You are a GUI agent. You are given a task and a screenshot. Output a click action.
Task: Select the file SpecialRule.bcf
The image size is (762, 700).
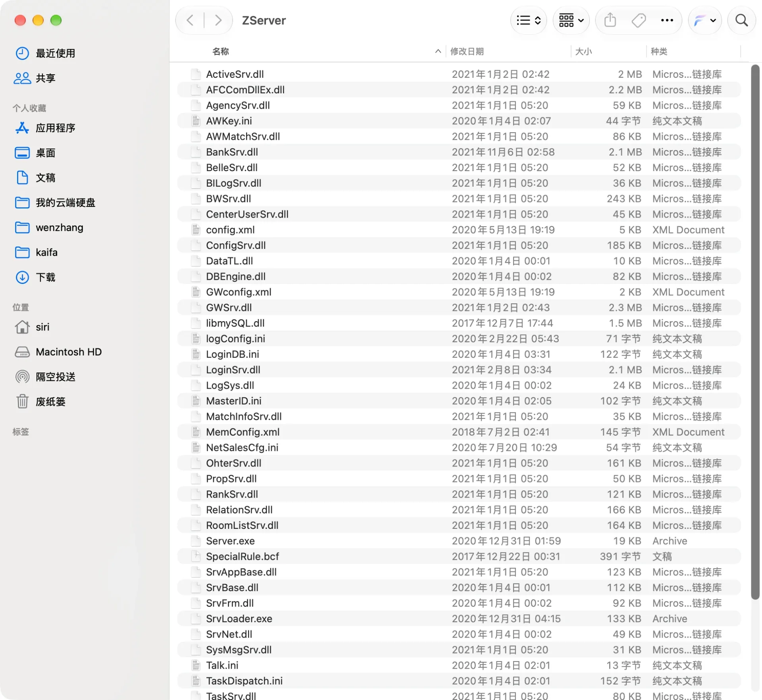[459, 556]
